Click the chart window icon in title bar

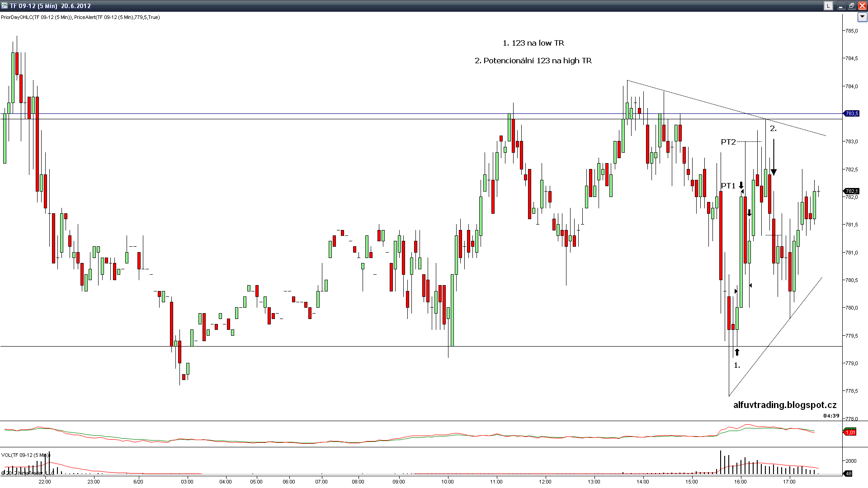[5, 6]
